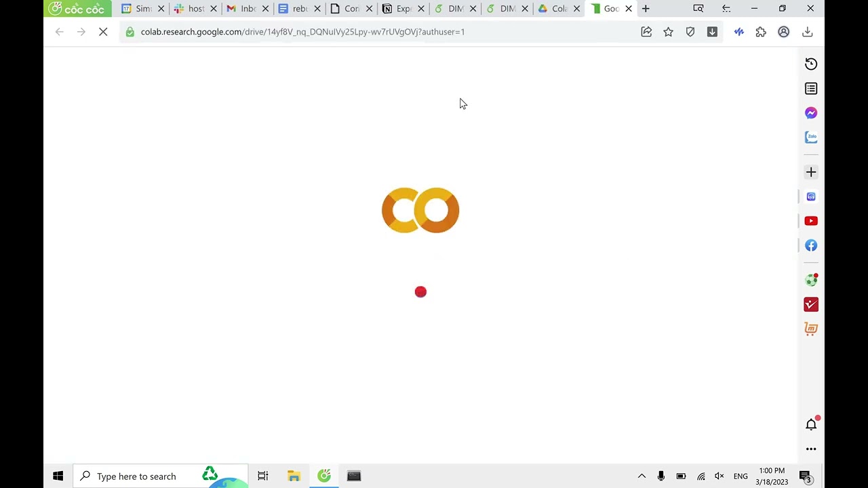Close the active 'Goo' tab
Image resolution: width=868 pixels, height=488 pixels.
tap(629, 9)
